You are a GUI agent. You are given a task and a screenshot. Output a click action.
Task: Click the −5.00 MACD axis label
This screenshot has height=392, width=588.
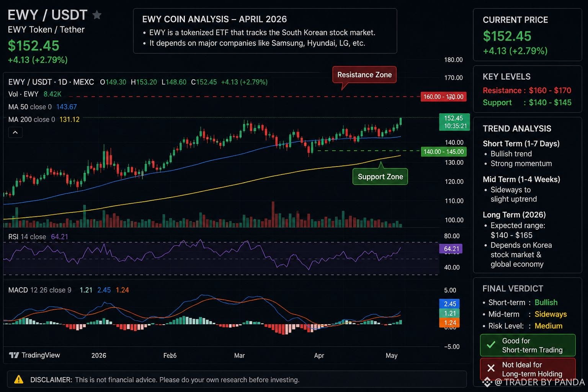click(452, 346)
